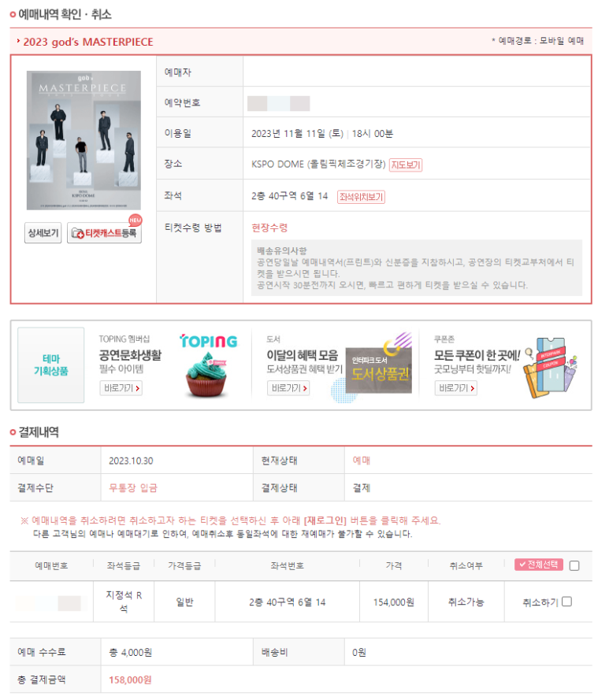This screenshot has width=609, height=700.
Task: Open the MASTERPIECE concert poster thumbnail
Action: [x=84, y=140]
